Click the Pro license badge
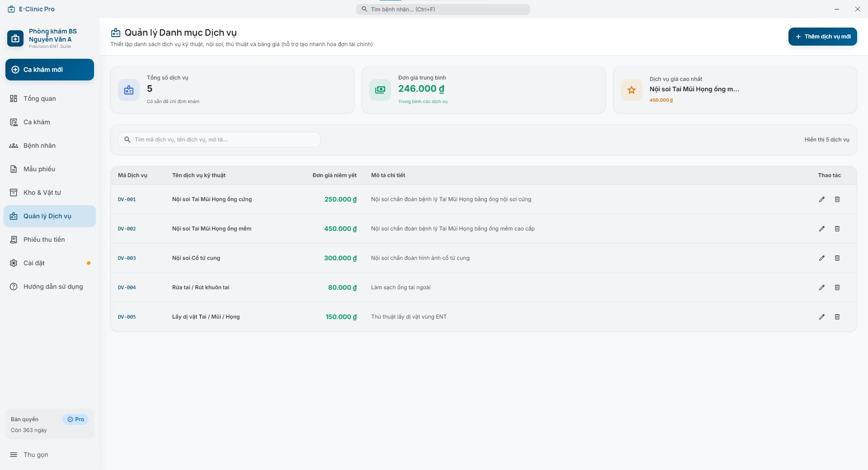This screenshot has width=868, height=470. point(75,419)
